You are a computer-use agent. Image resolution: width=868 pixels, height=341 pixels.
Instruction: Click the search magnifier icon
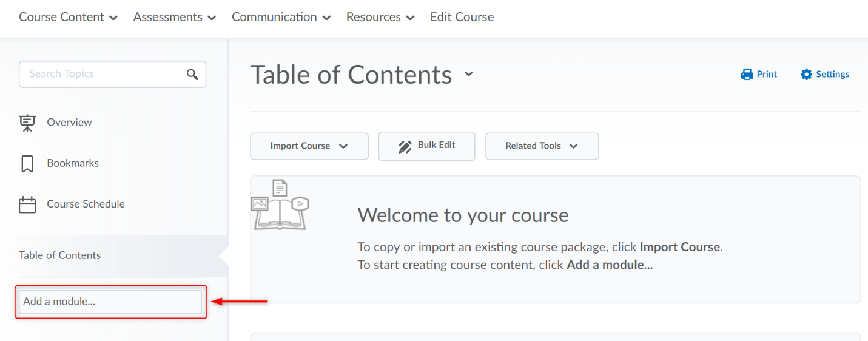click(x=192, y=75)
